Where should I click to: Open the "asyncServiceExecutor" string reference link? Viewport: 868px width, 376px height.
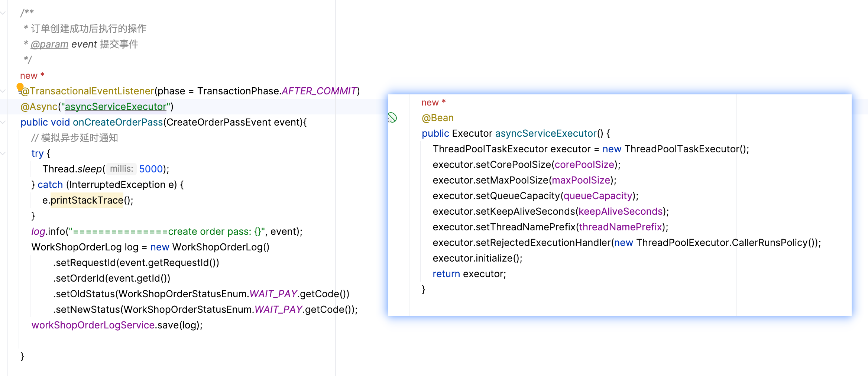116,107
